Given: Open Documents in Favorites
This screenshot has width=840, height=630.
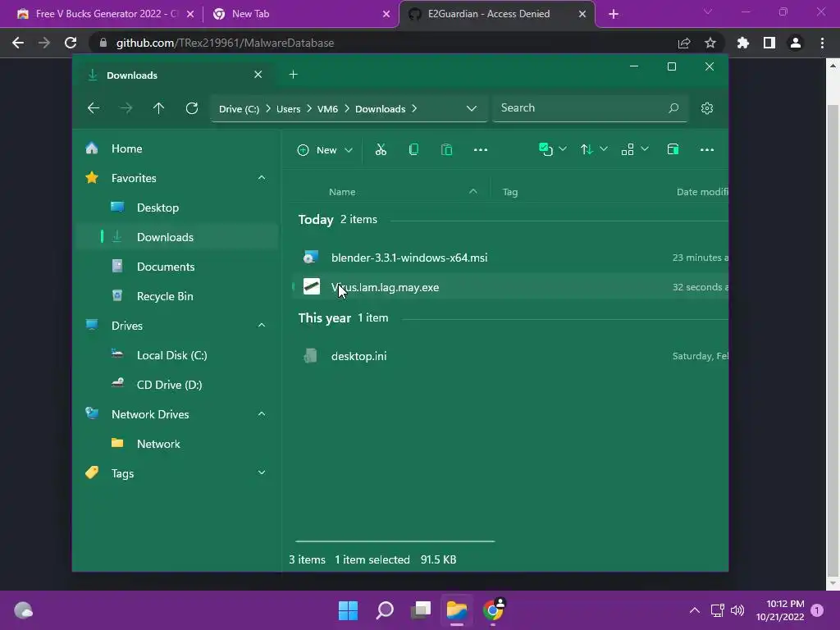Looking at the screenshot, I should point(177,267).
